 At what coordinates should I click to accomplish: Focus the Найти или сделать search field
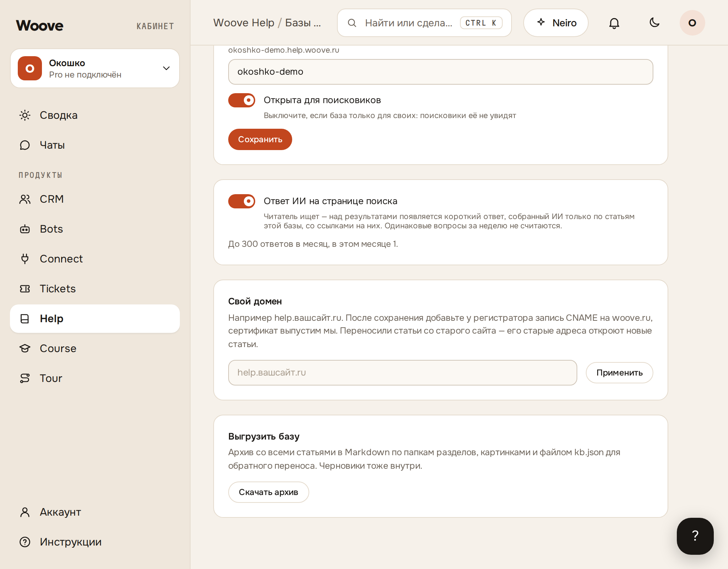(424, 23)
